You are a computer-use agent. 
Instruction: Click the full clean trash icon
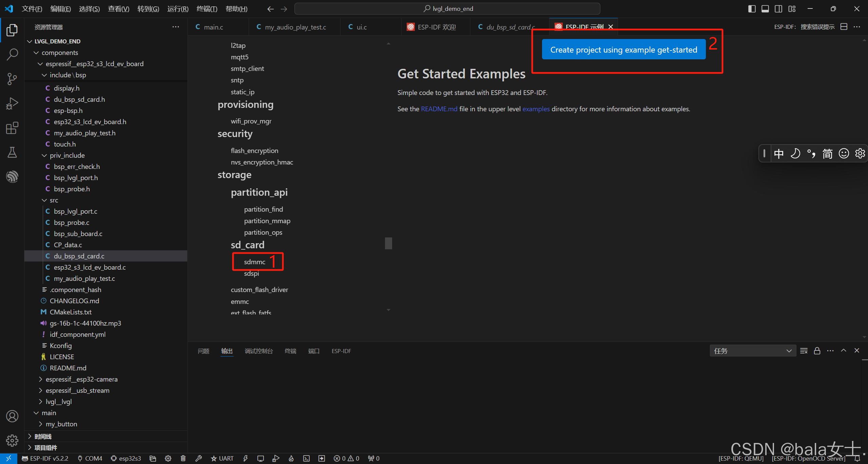[x=183, y=459]
